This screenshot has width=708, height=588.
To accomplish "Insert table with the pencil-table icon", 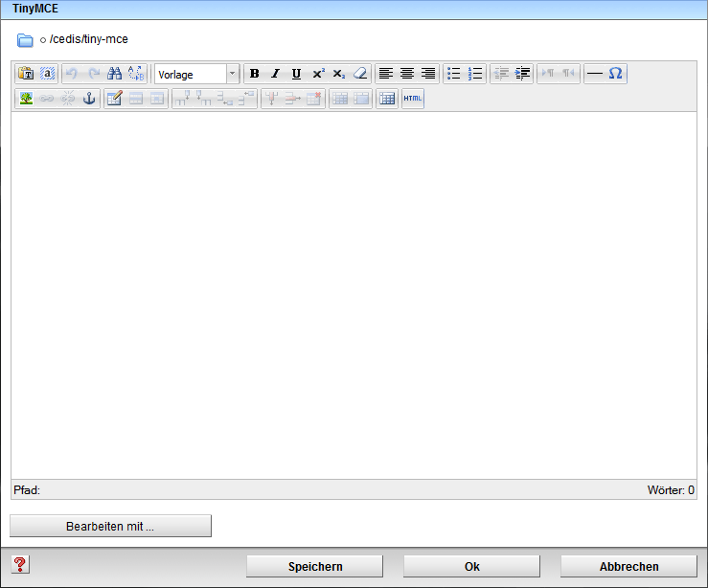I will [115, 99].
